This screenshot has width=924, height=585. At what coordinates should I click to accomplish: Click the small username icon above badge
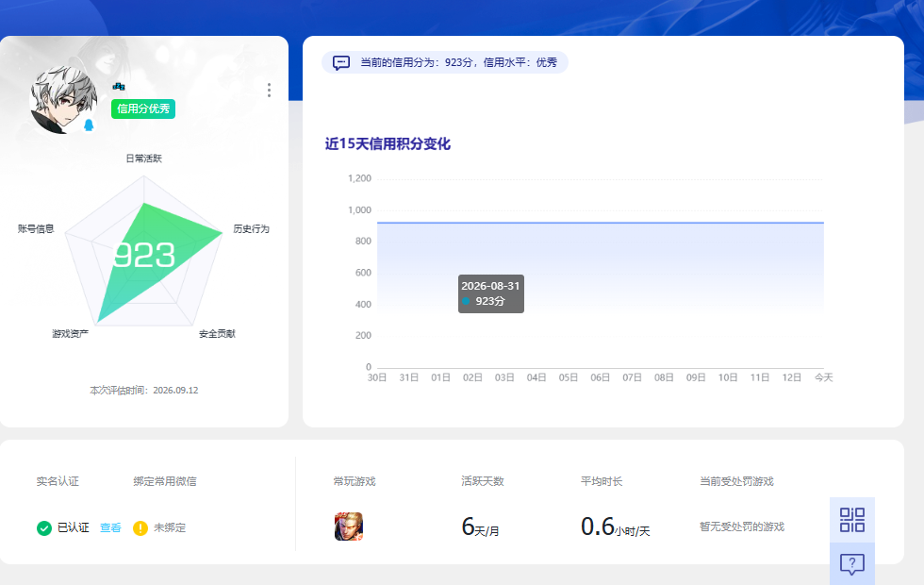(119, 87)
